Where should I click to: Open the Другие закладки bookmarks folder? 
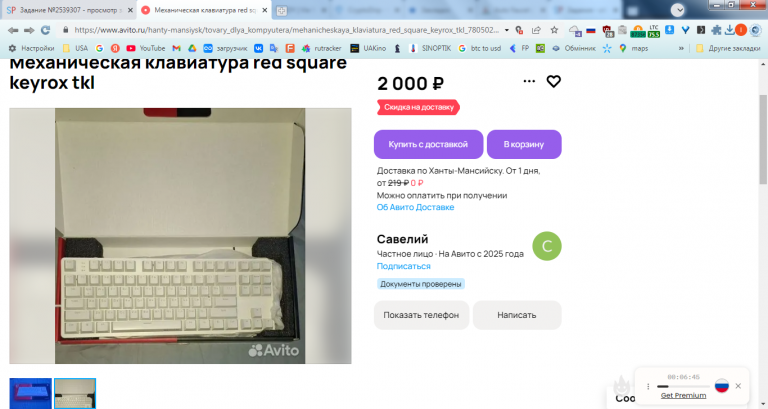[x=728, y=48]
